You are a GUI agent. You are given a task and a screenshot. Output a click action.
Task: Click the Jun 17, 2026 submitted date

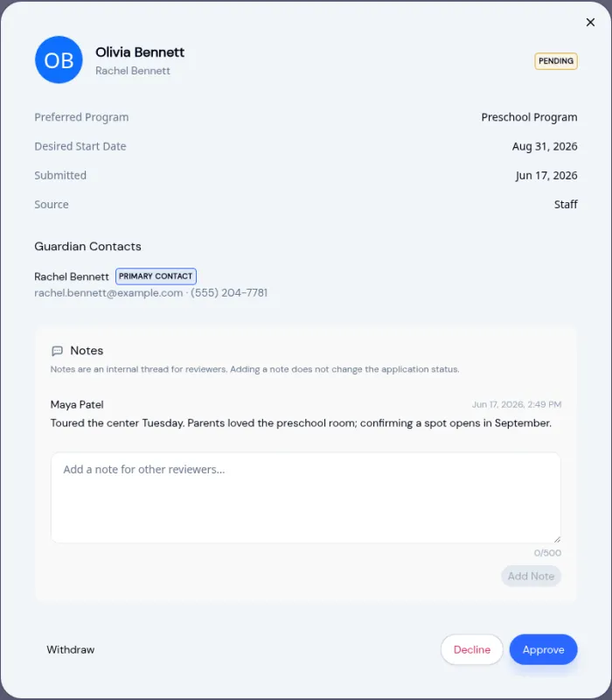coord(546,176)
